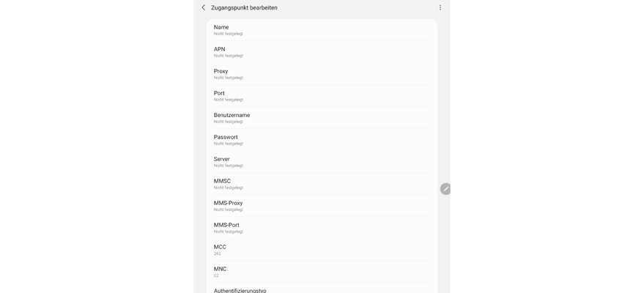Tap 'Nicht festgelegt' under MMSC

(x=229, y=188)
